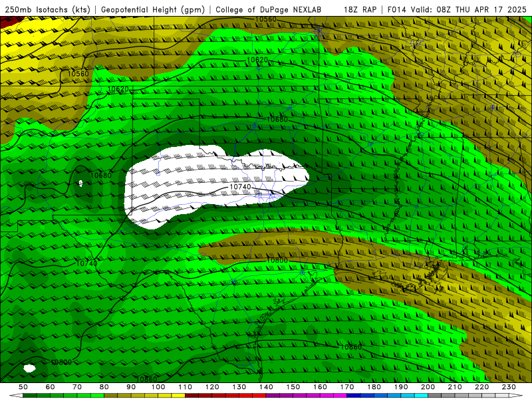Click the color bar tick label 70
The image size is (532, 399).
(x=77, y=387)
